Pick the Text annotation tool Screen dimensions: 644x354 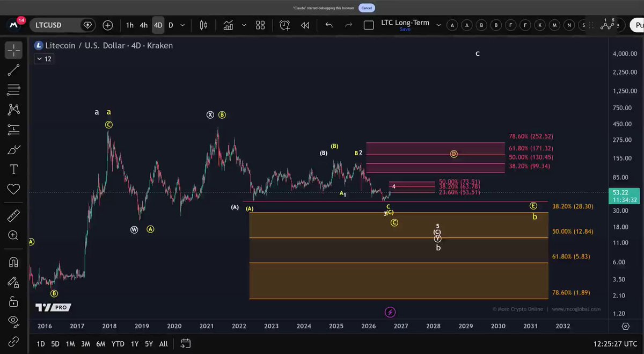coord(13,169)
